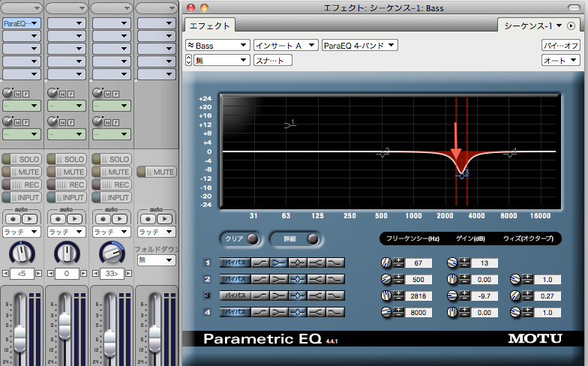Click the band 1 frequency field showing 67
Screen dimensions: 588x366
[x=418, y=262]
